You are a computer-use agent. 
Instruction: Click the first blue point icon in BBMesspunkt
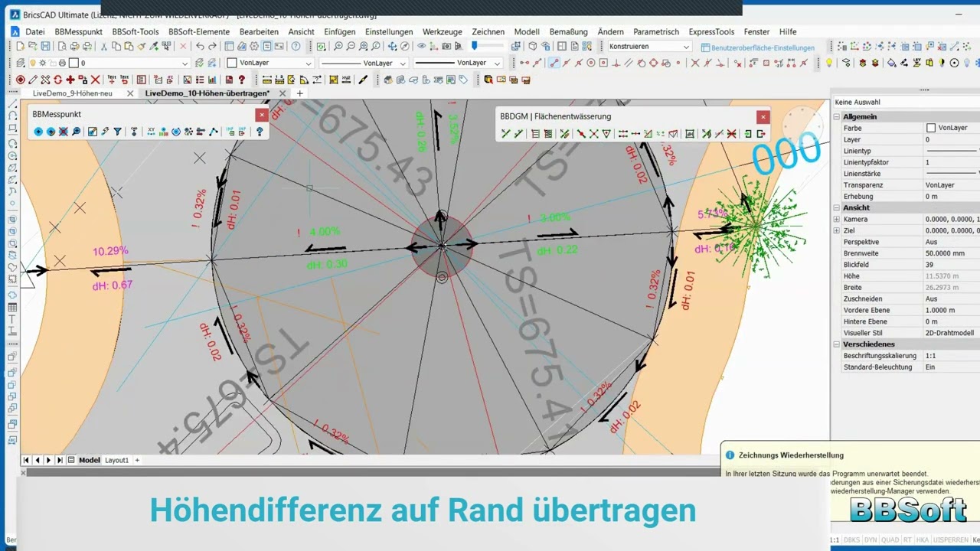(38, 132)
